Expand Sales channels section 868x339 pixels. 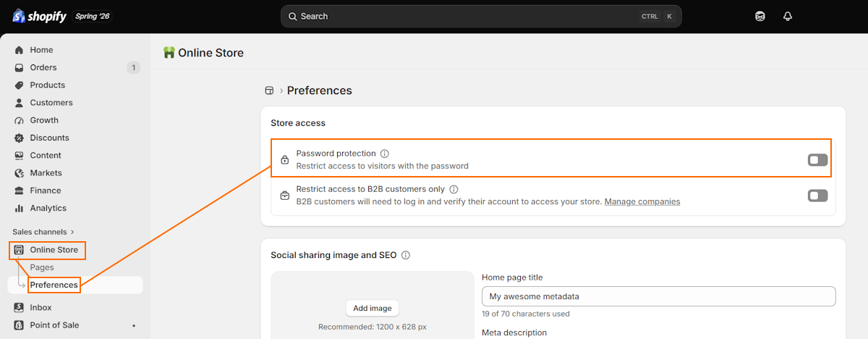pos(43,232)
